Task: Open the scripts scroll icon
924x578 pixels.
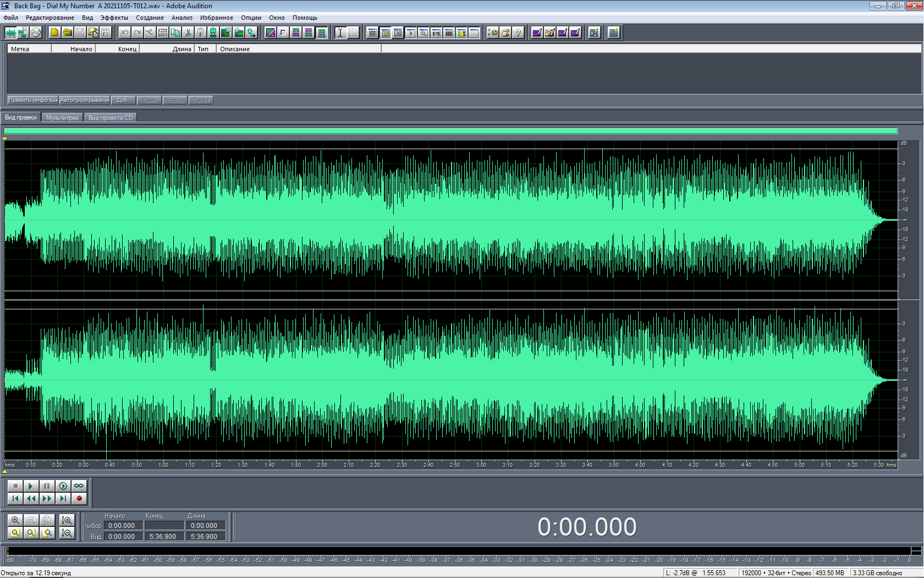Action: tap(505, 33)
